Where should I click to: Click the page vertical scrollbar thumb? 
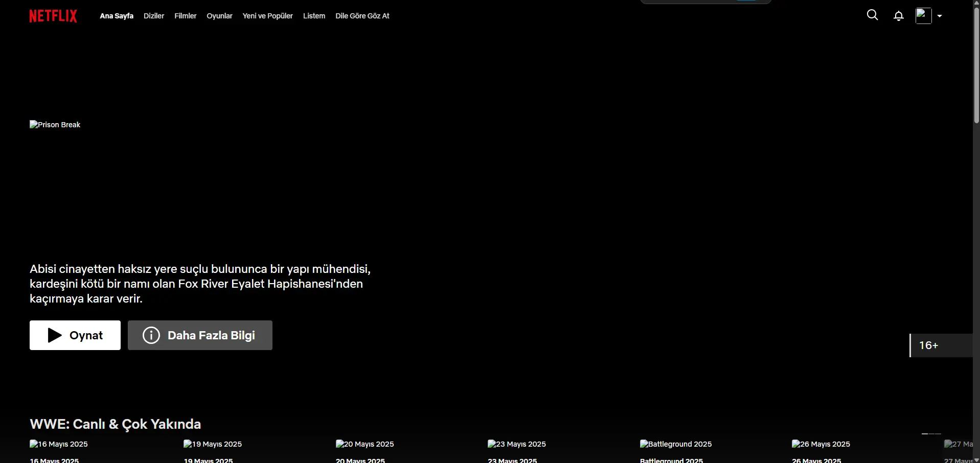pos(976,65)
